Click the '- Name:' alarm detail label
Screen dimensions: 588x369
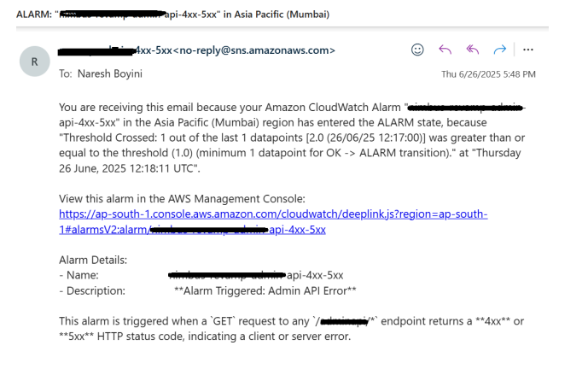click(x=79, y=275)
